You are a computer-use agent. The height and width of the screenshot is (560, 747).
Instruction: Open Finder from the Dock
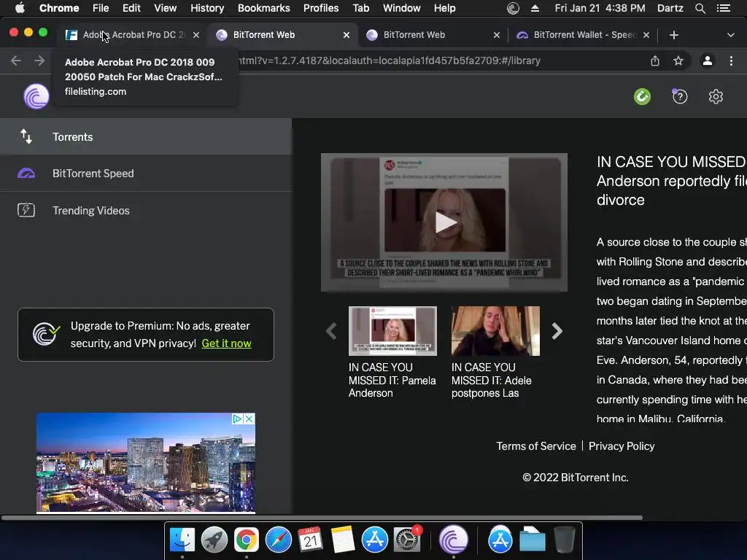(182, 540)
